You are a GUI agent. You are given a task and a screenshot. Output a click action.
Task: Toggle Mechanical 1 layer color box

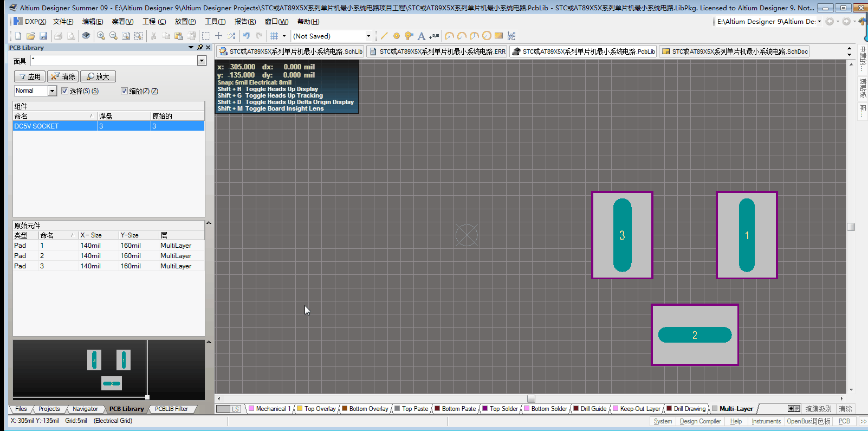(251, 409)
